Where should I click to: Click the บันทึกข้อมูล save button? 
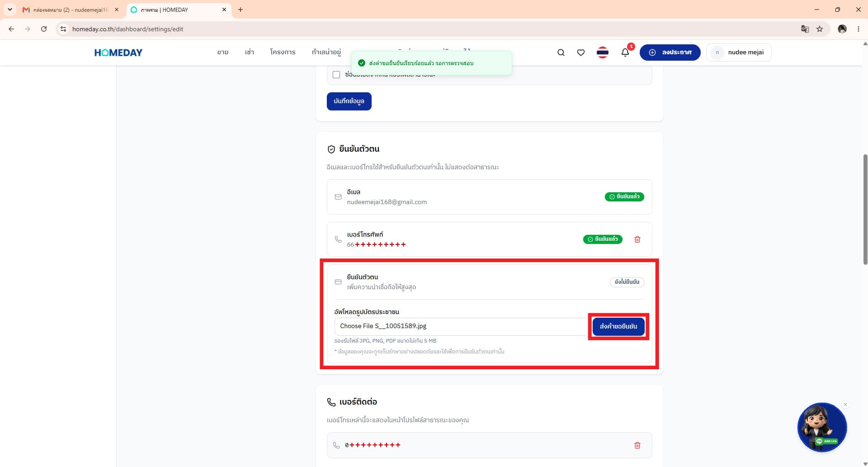pos(349,101)
